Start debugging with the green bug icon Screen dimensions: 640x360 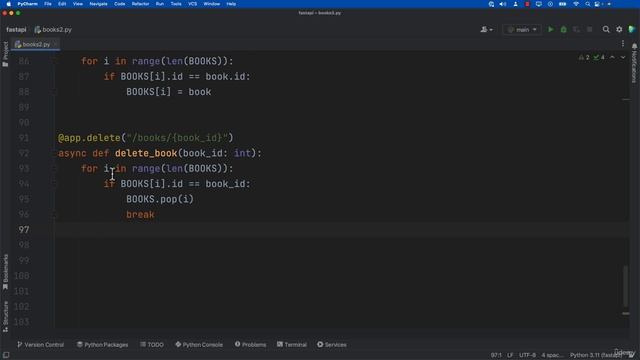pos(564,29)
